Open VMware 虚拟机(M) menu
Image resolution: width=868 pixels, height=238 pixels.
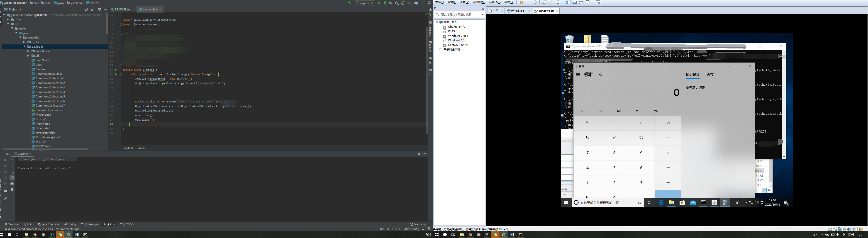(479, 2)
